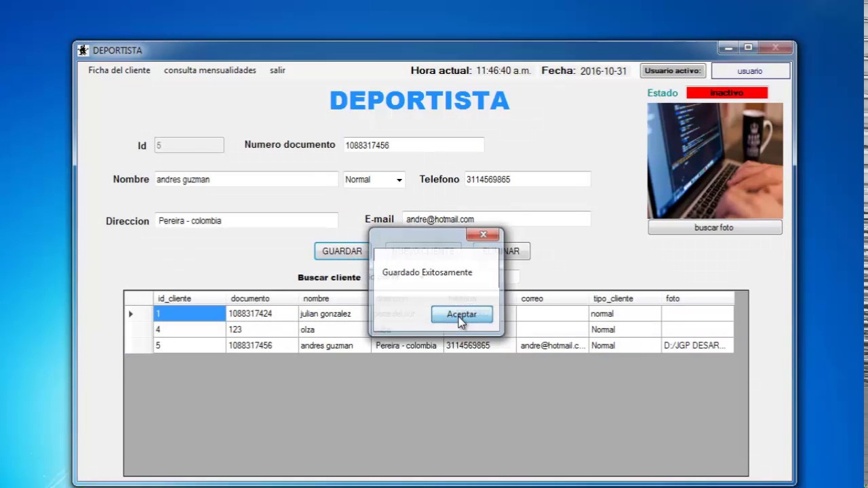Click the GUARDAR button

point(342,251)
